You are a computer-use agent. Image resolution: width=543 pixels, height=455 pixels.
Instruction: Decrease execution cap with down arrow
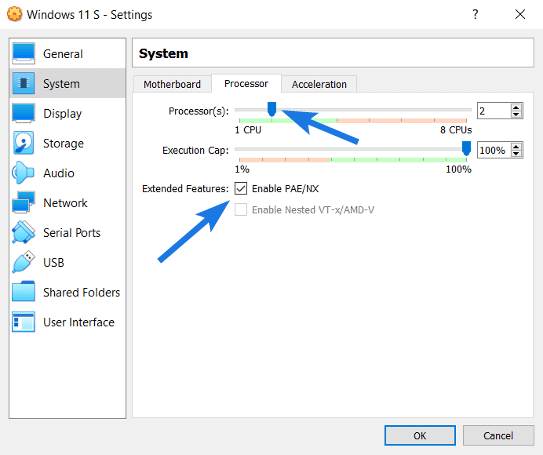[516, 153]
